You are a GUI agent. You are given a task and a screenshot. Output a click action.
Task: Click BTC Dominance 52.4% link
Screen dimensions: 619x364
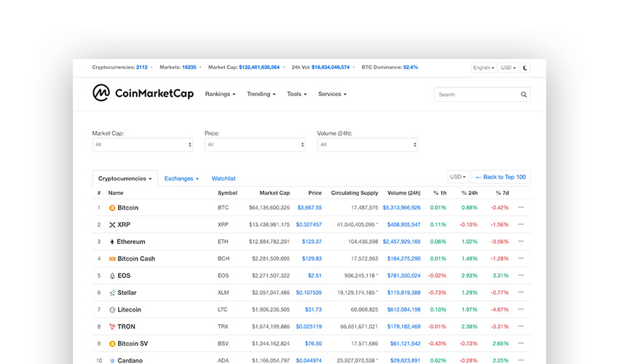pos(410,67)
